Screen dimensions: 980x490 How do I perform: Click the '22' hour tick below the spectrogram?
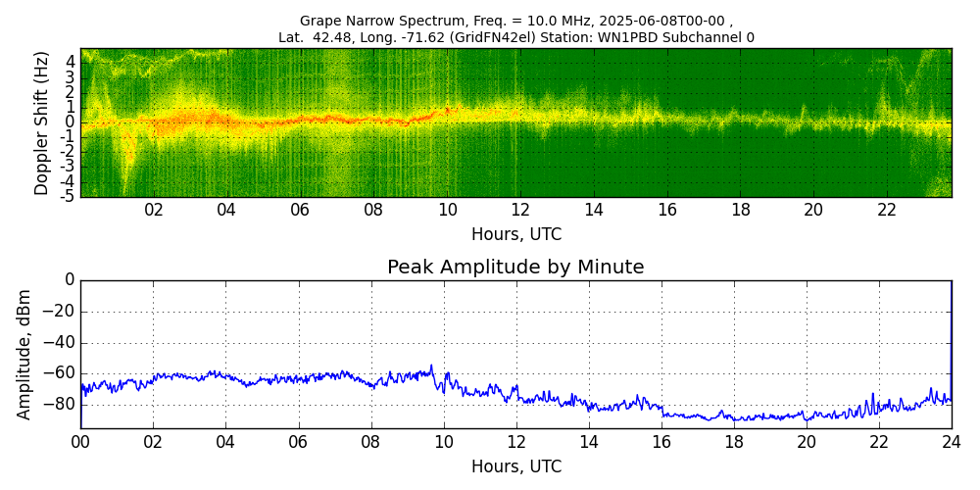pos(887,210)
